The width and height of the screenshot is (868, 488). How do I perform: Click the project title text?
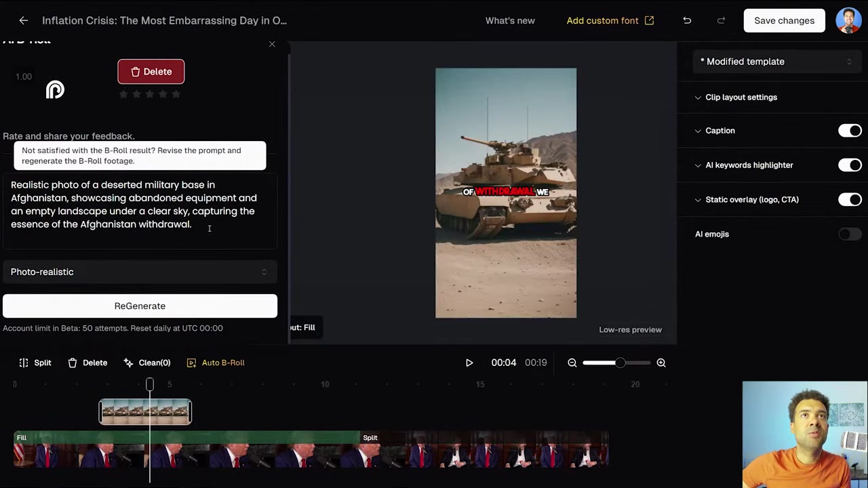click(164, 20)
